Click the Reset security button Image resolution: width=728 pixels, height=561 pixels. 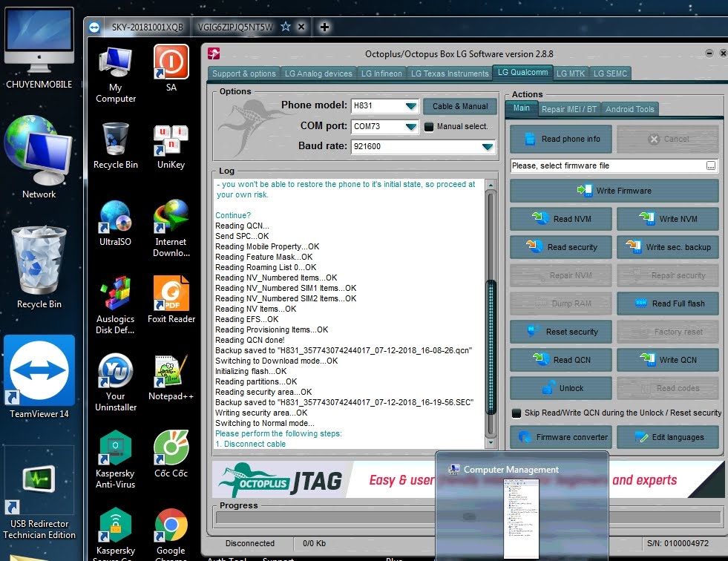pos(561,332)
